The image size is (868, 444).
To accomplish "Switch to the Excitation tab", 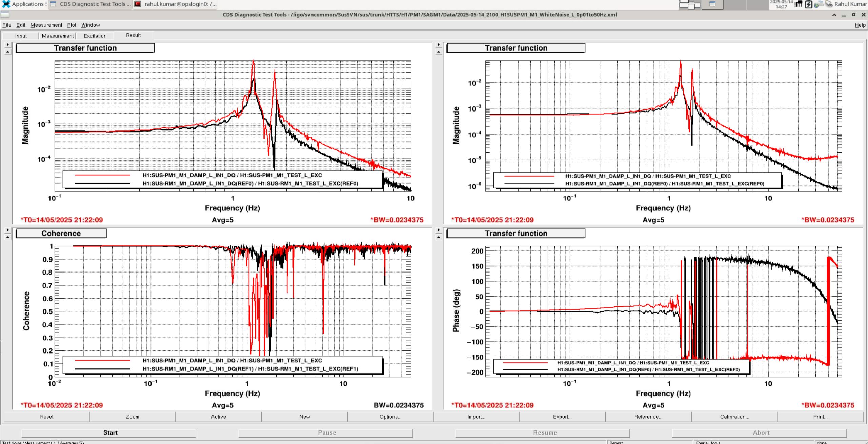I will coord(95,36).
